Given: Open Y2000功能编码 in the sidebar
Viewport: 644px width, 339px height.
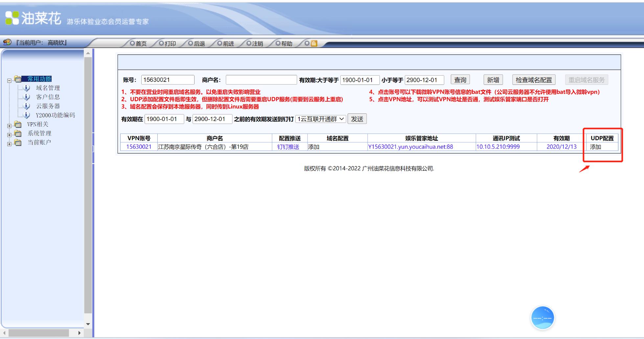Looking at the screenshot, I should (x=55, y=115).
